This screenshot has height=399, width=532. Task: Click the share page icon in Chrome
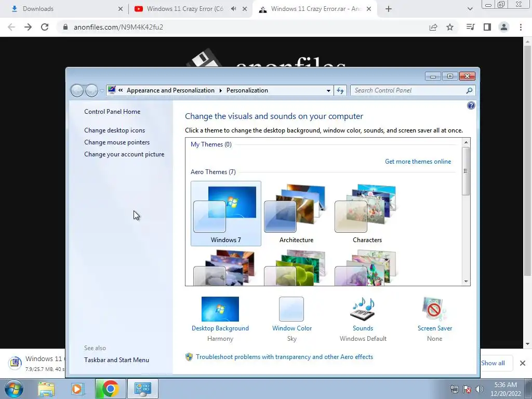click(433, 27)
